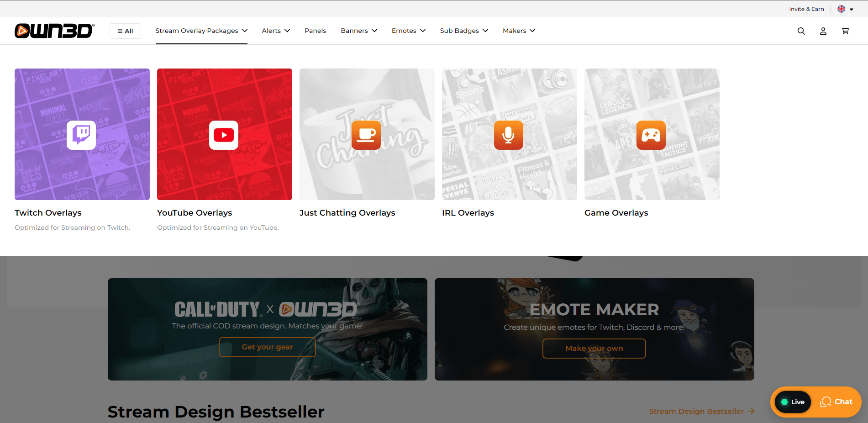Screen dimensions: 868x423
Task: Click the Get your gear button
Action: 267,347
